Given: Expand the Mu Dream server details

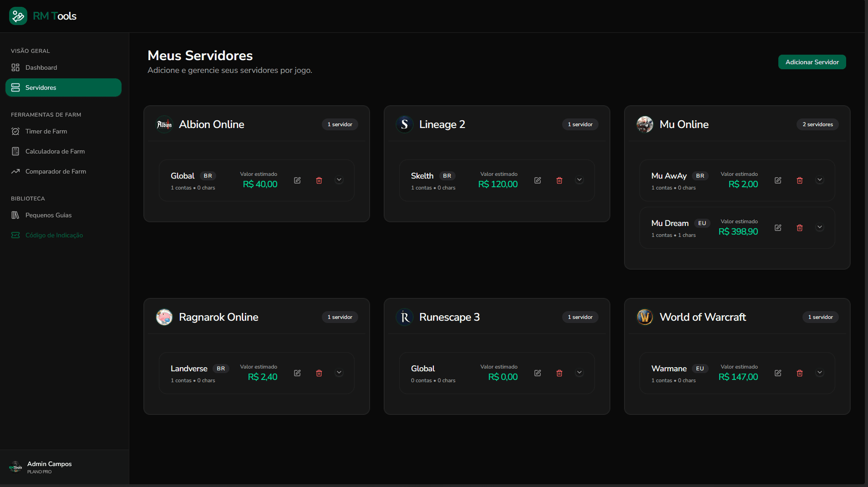Looking at the screenshot, I should (820, 227).
